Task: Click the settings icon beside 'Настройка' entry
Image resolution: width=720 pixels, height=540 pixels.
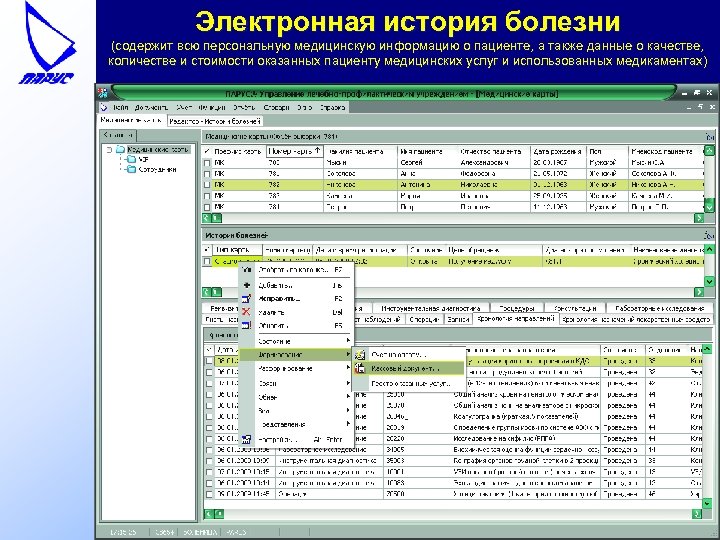Action: (x=247, y=439)
